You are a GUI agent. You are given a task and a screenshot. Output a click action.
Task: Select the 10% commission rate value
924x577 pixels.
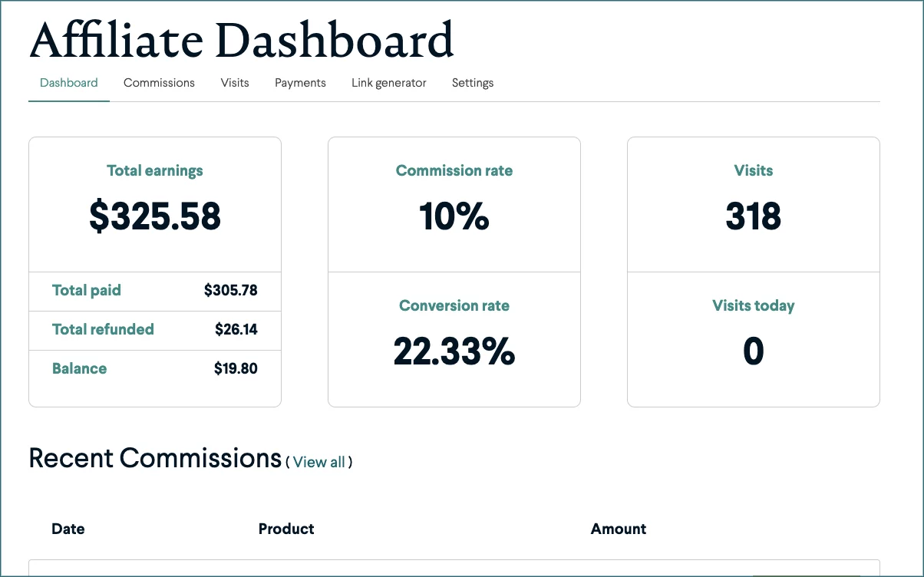[x=454, y=216]
